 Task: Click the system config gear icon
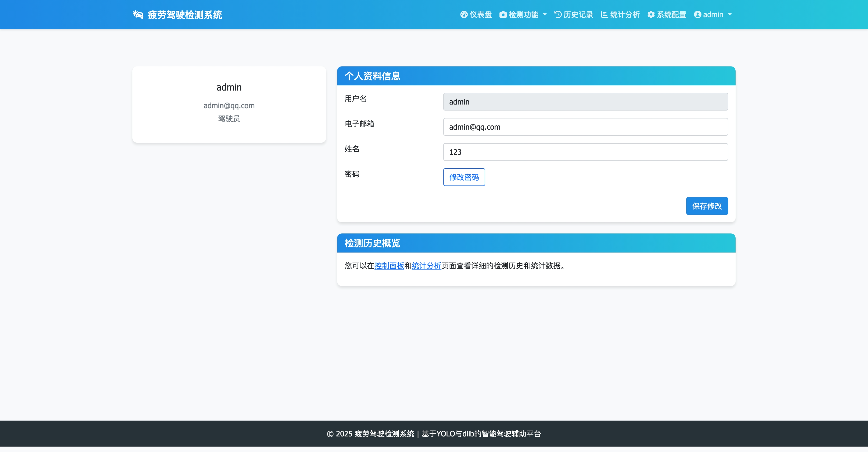click(x=651, y=14)
